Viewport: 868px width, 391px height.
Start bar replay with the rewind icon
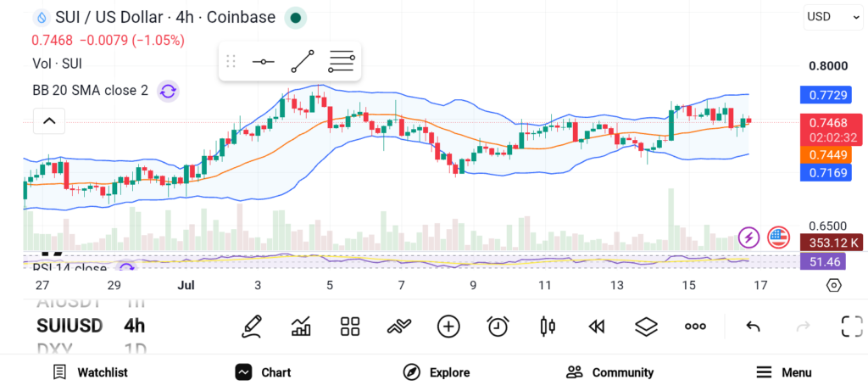click(x=596, y=327)
